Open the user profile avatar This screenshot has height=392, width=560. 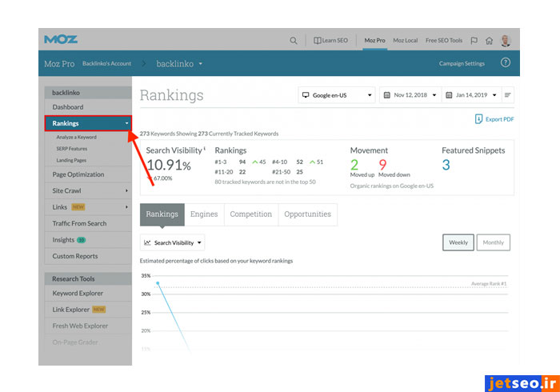point(506,40)
